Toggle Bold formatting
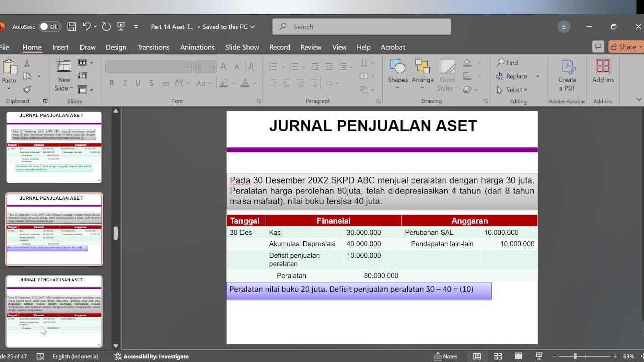Image resolution: width=644 pixels, height=362 pixels. [x=111, y=83]
